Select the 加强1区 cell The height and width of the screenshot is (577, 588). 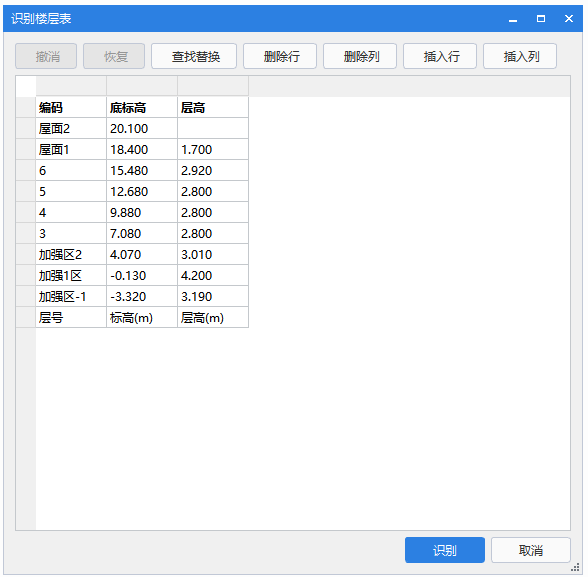[71, 275]
